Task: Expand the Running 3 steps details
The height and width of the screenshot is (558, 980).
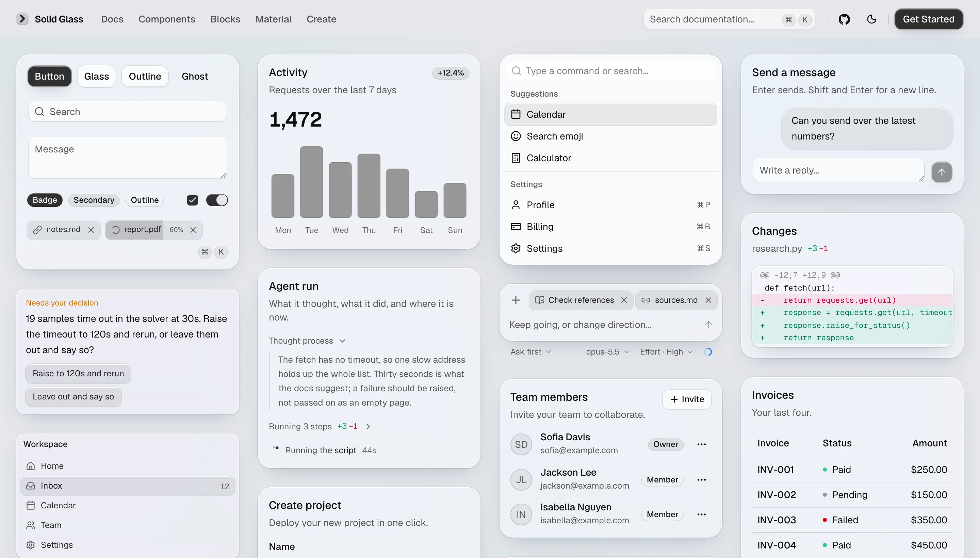Action: pos(320,426)
